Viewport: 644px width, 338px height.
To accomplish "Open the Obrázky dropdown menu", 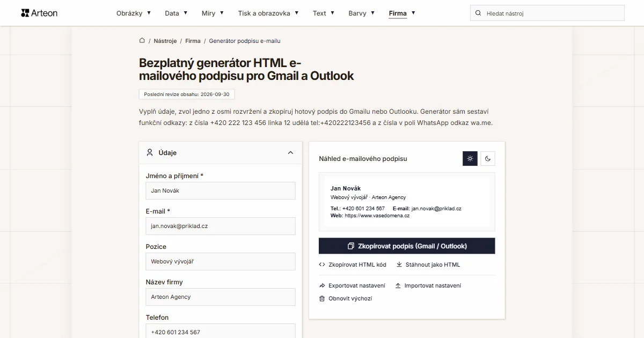I will coord(134,13).
